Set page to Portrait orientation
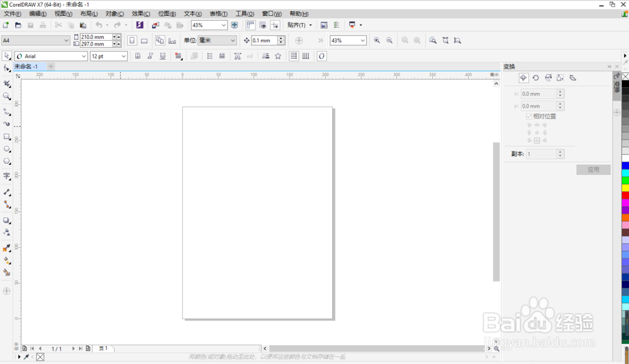 click(132, 40)
